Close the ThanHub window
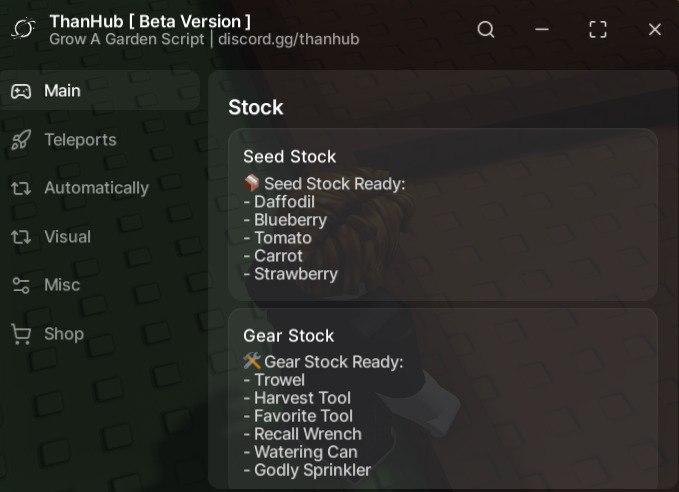 tap(655, 29)
